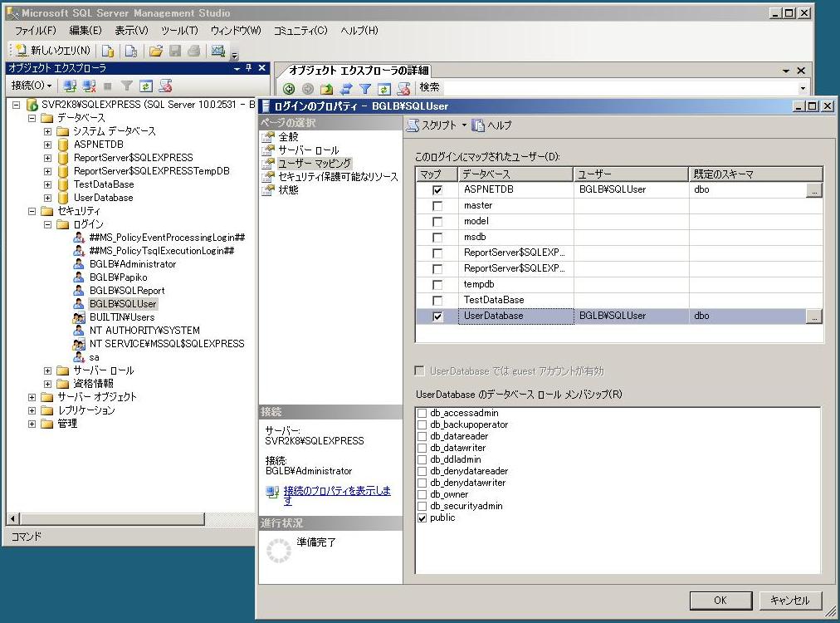Check the msdb database map checkbox
The image size is (840, 623).
click(437, 237)
